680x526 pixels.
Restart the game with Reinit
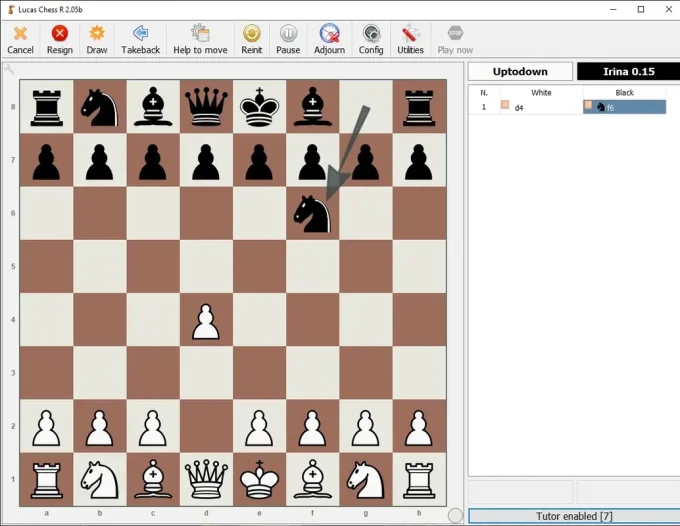tap(252, 39)
